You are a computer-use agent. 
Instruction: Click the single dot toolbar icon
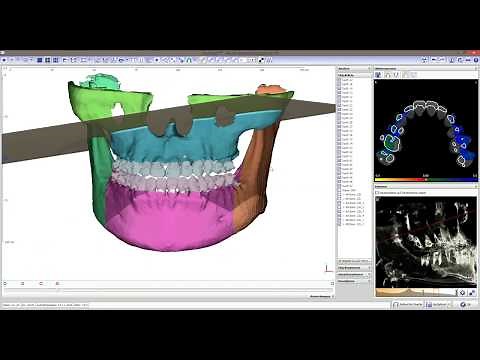point(157,60)
